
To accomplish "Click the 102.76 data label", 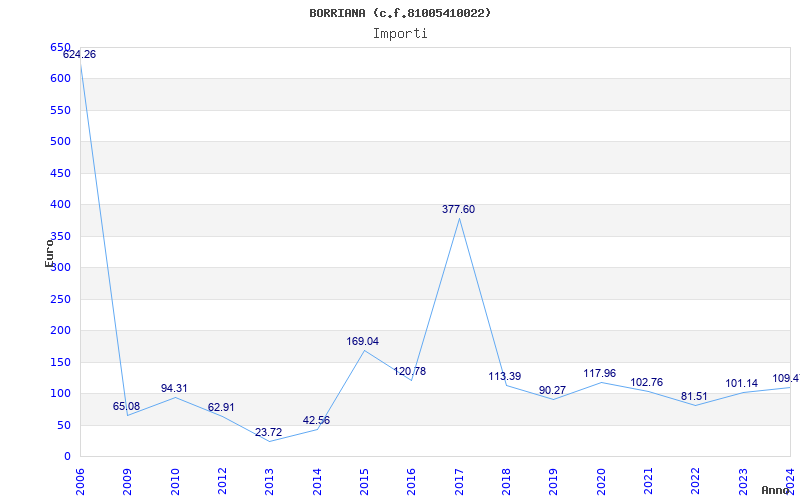I will pyautogui.click(x=646, y=382).
